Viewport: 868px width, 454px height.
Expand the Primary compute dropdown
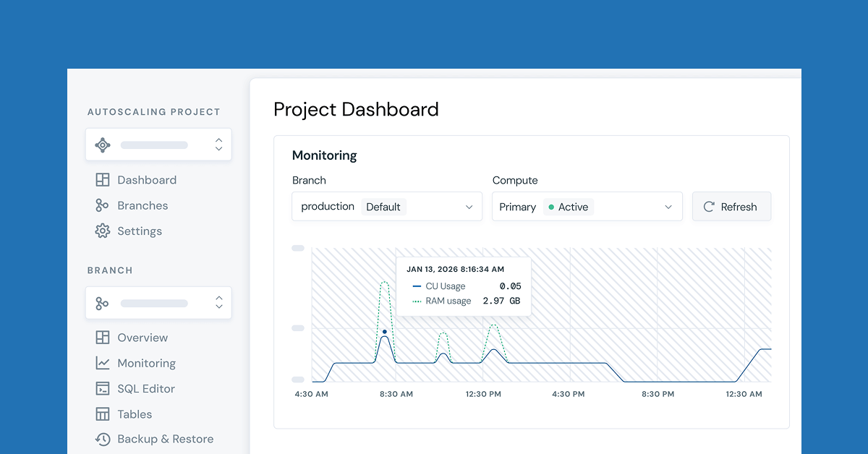587,206
